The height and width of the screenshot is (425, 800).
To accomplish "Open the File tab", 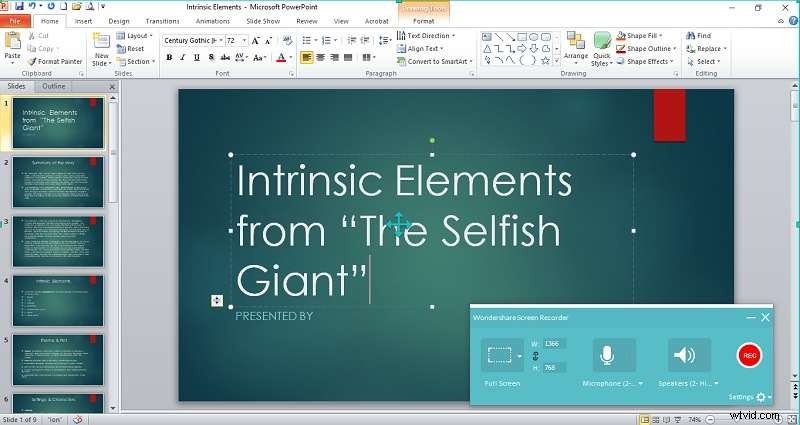I will point(15,21).
